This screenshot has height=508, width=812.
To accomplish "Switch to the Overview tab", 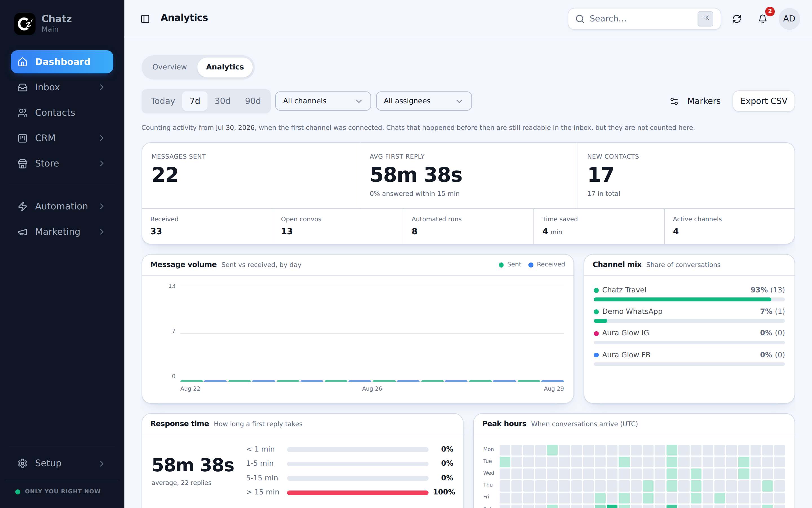I will (x=169, y=67).
